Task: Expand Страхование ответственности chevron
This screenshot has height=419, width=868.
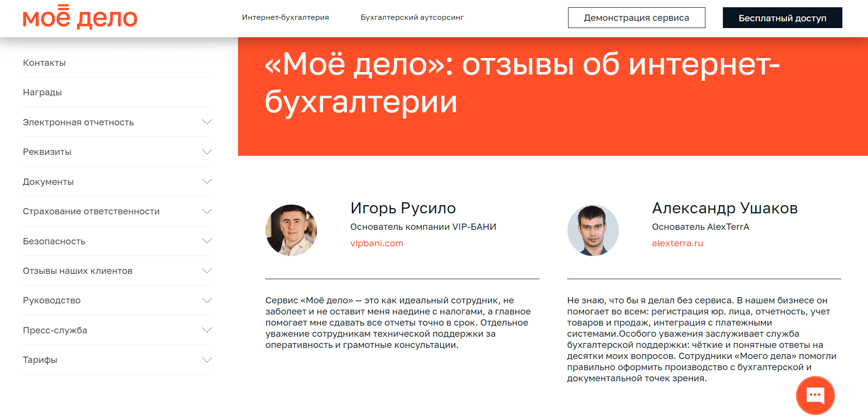Action: tap(207, 211)
